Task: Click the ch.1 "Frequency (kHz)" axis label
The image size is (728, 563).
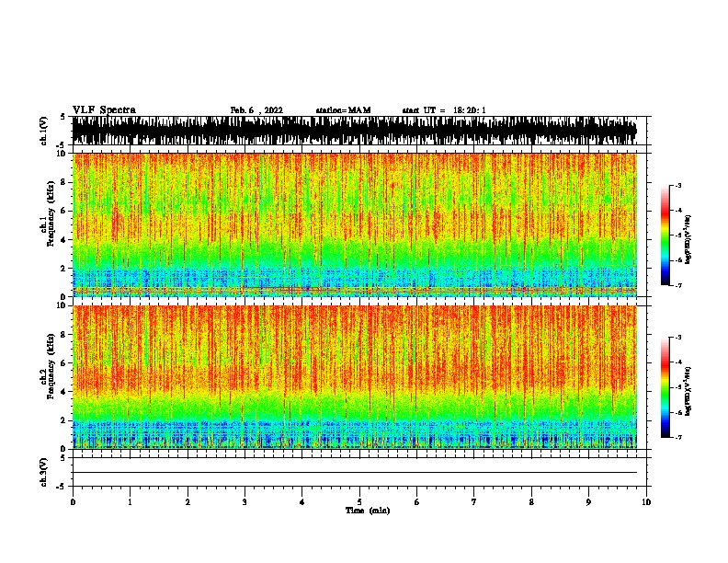Action: [x=51, y=213]
